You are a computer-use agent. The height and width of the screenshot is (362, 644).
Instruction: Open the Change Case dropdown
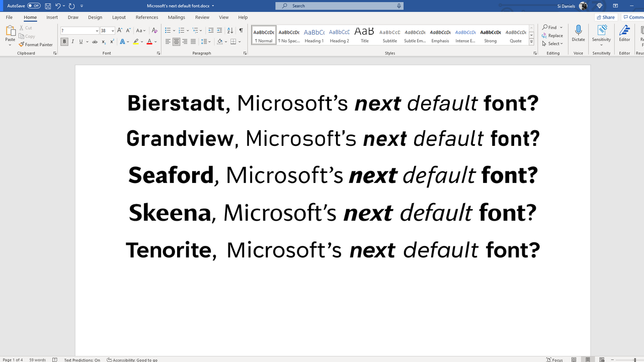point(141,31)
